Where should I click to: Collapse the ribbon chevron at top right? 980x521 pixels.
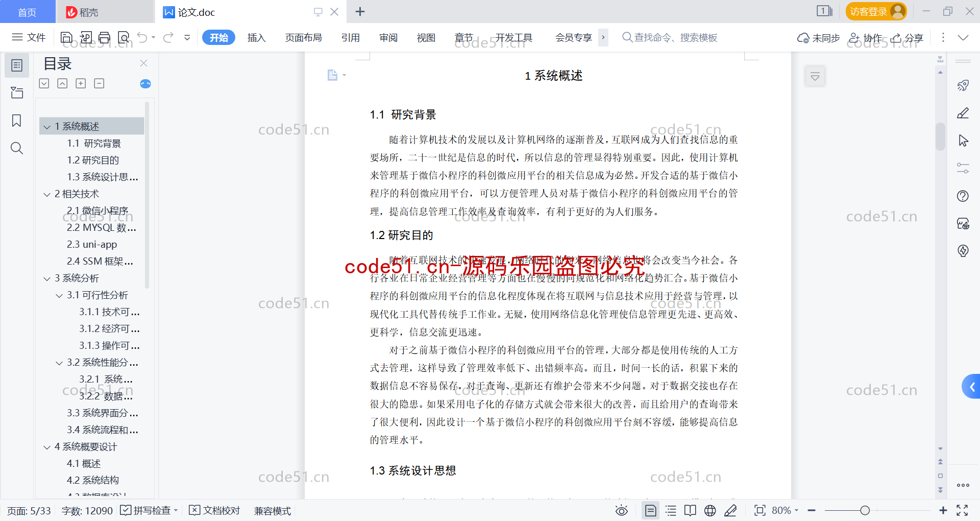963,37
